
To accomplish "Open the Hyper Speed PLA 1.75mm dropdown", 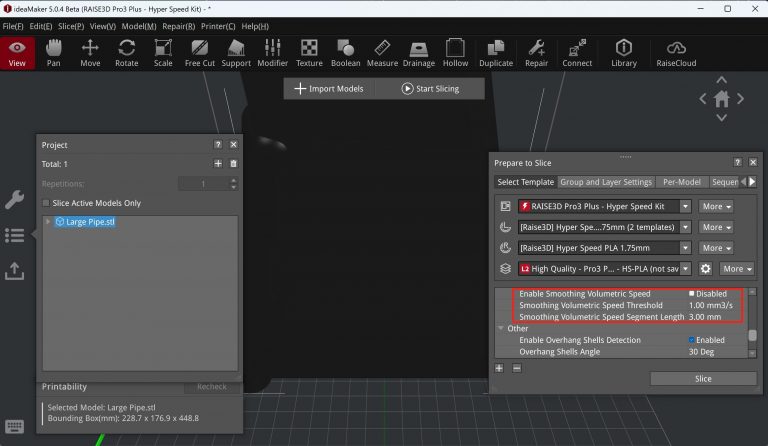I will 605,248.
